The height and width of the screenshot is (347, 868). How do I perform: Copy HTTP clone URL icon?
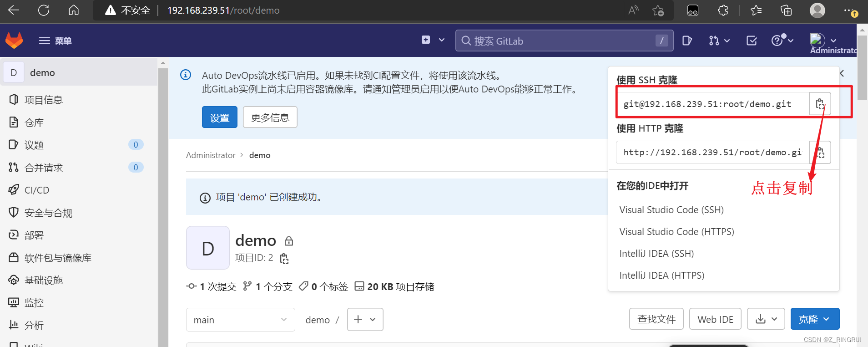820,153
